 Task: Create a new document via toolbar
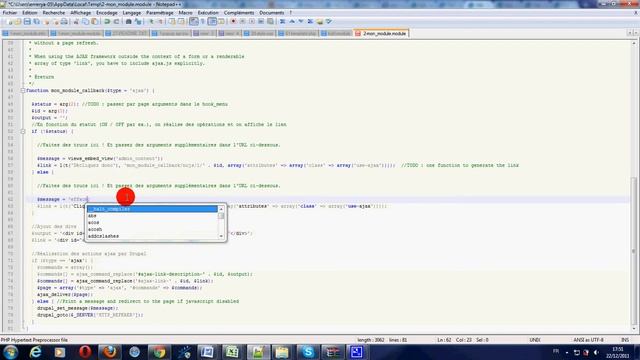pyautogui.click(x=9, y=21)
